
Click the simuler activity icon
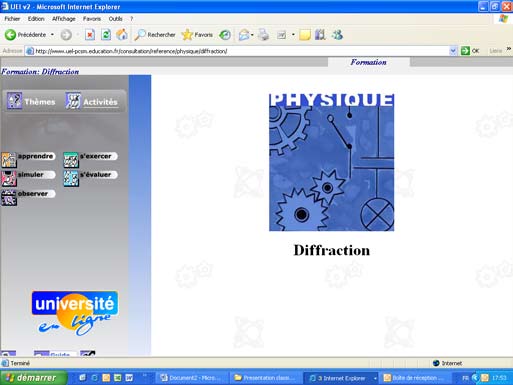(x=8, y=179)
